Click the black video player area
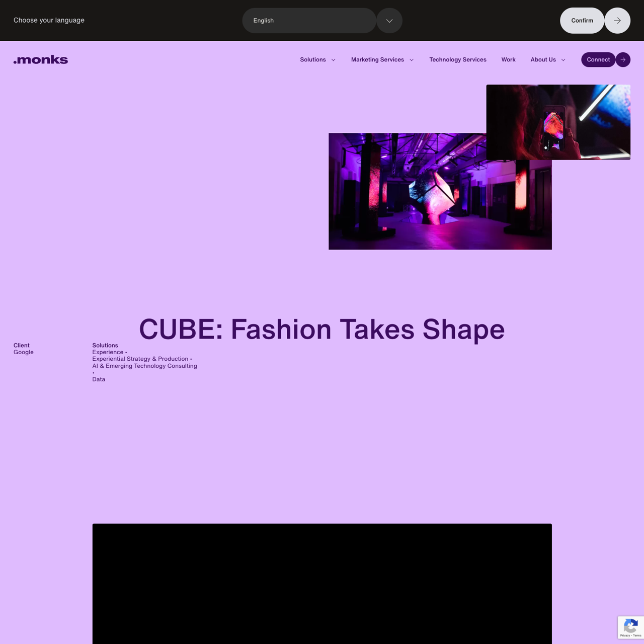This screenshot has width=644, height=644. point(322,584)
